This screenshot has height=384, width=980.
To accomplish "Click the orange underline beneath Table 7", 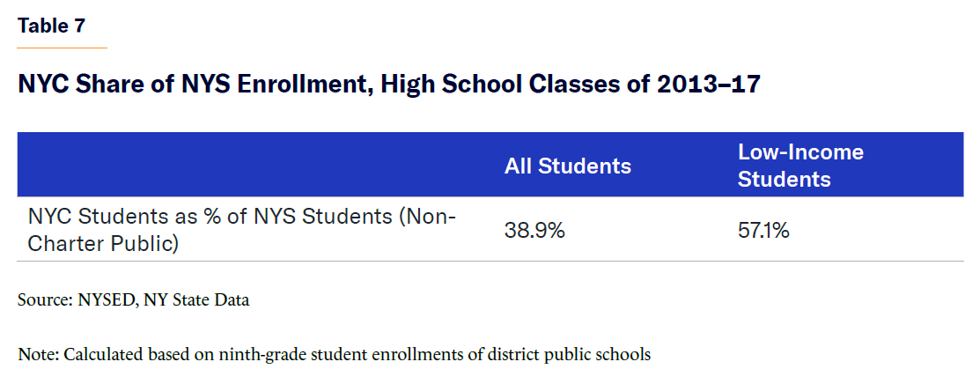I will (62, 47).
